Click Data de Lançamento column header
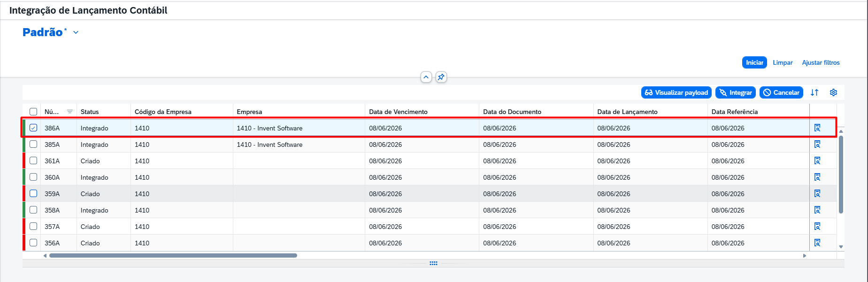The height and width of the screenshot is (282, 868). [x=651, y=112]
